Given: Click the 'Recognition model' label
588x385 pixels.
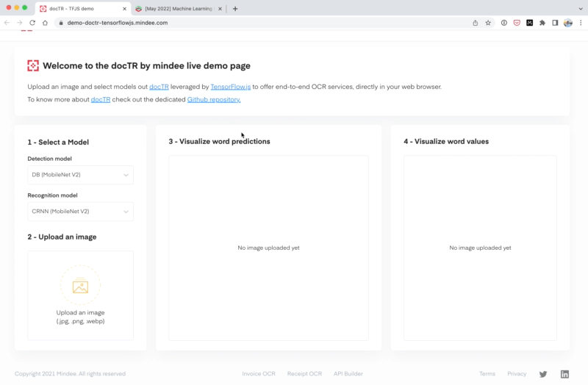Looking at the screenshot, I should point(52,195).
